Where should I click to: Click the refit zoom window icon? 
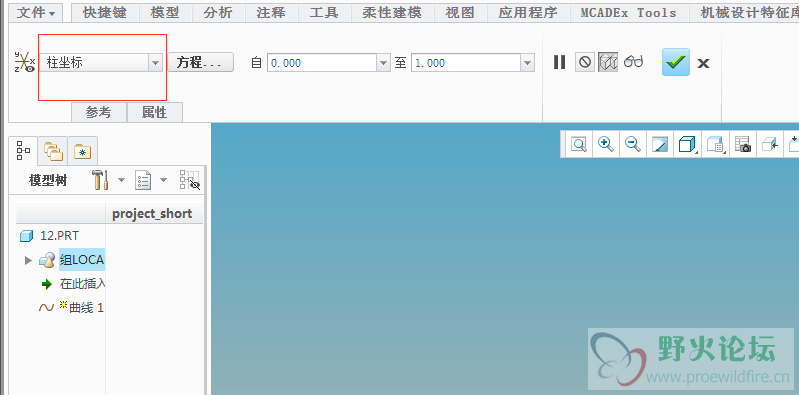(x=579, y=145)
